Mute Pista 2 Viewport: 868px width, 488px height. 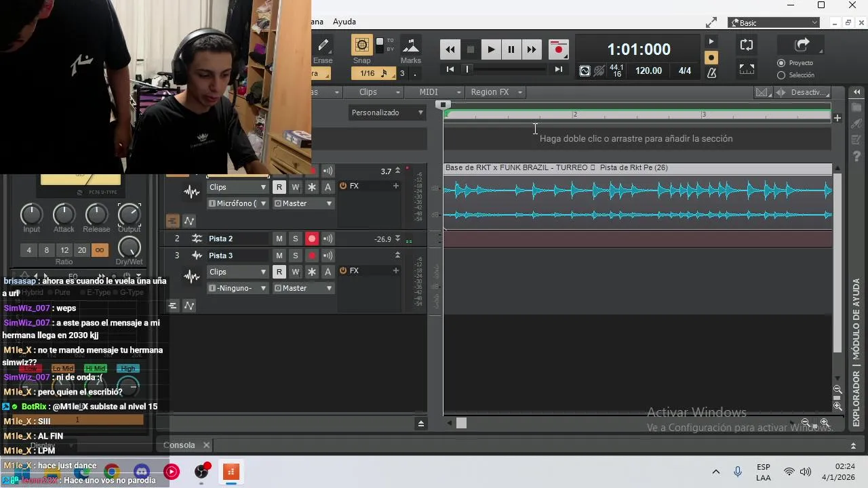[279, 239]
